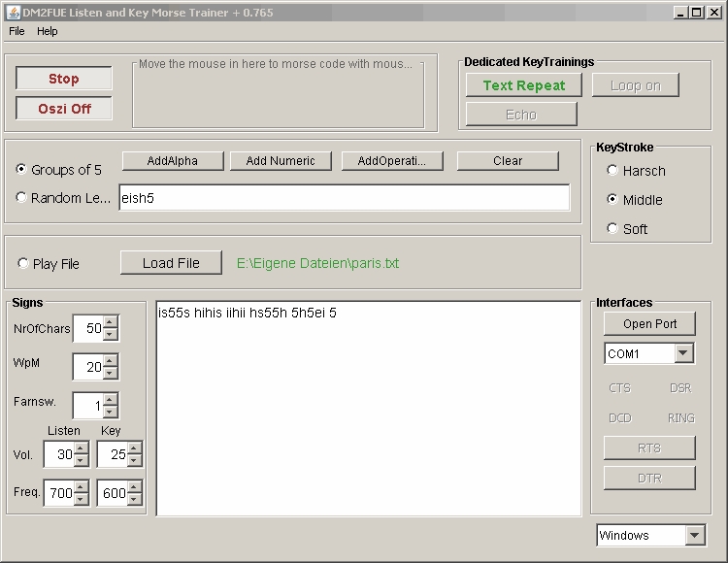Select the Random Le... radio button
Viewport: 728px width, 563px height.
(x=21, y=197)
